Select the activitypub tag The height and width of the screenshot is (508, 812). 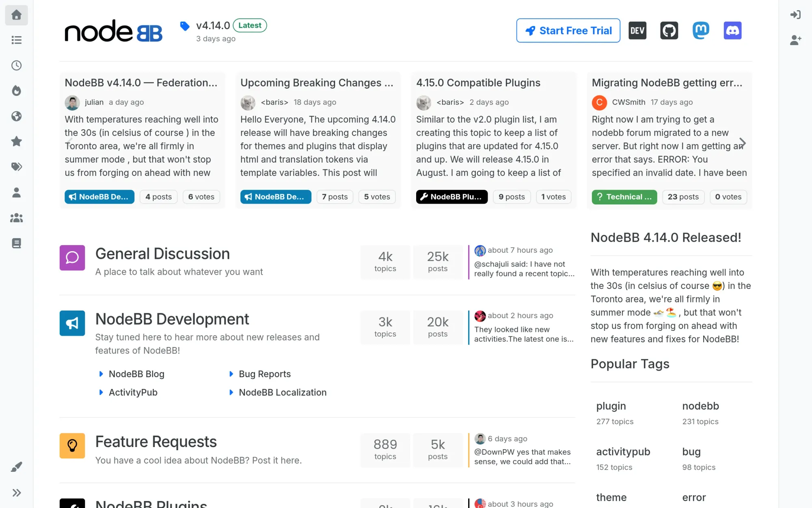pyautogui.click(x=623, y=452)
